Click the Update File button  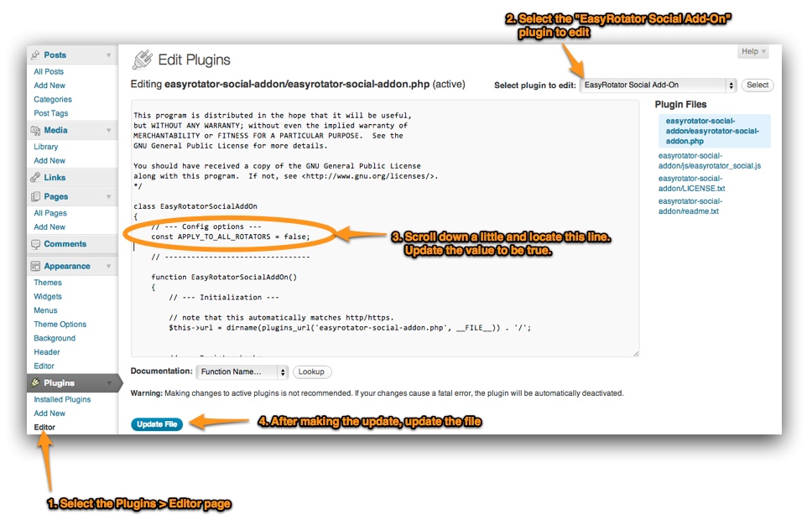(157, 424)
